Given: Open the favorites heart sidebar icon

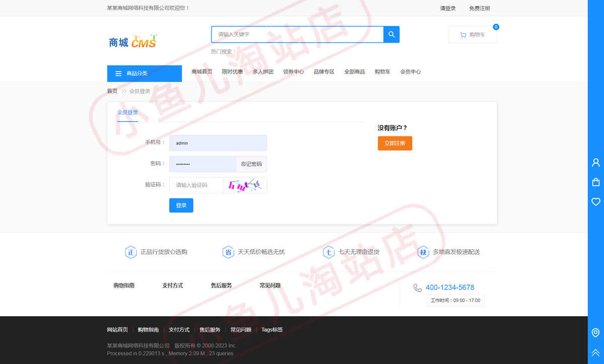Looking at the screenshot, I should (595, 202).
